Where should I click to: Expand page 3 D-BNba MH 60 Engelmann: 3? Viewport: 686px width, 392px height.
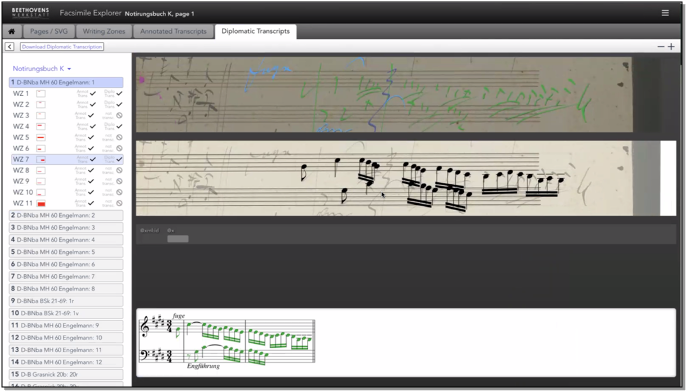tap(66, 228)
